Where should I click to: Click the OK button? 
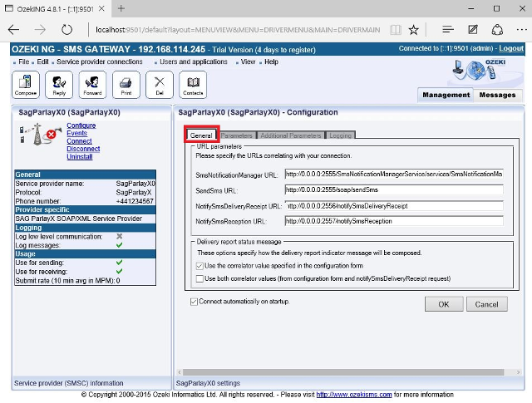[x=444, y=304]
